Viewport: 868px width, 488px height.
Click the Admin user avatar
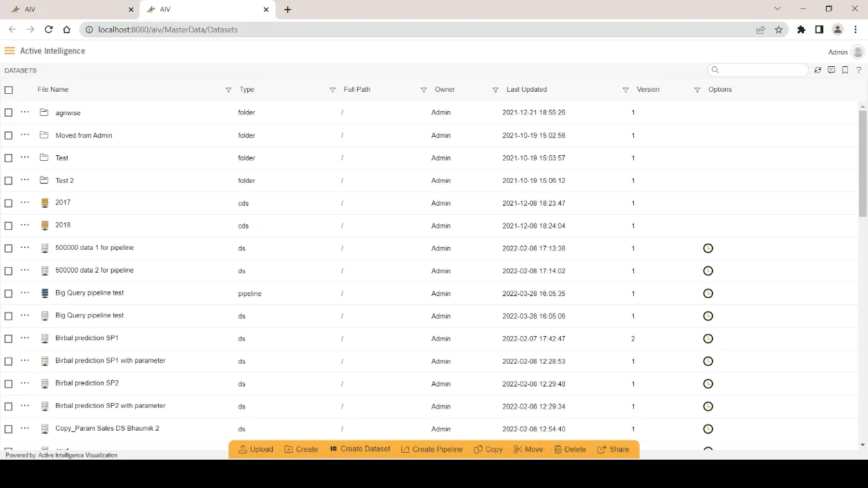[x=858, y=52]
